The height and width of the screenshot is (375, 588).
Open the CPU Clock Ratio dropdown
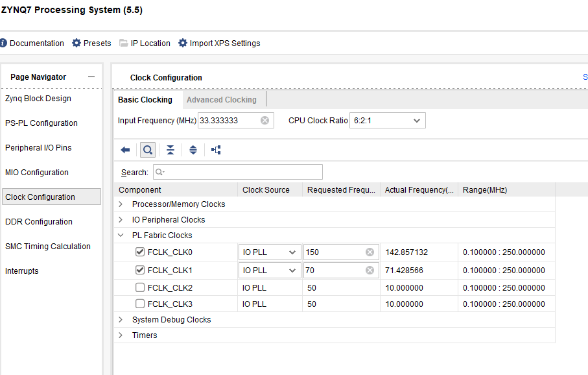tap(388, 121)
